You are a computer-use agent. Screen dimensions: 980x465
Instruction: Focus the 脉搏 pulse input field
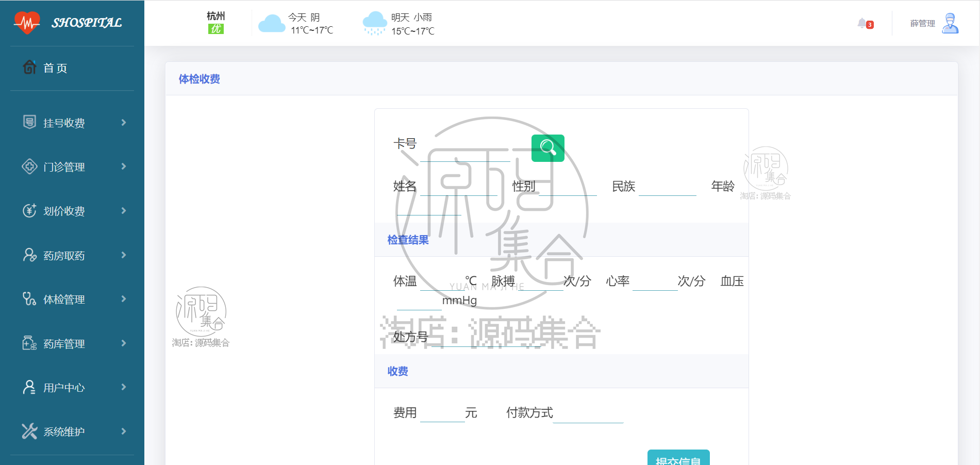click(x=540, y=281)
